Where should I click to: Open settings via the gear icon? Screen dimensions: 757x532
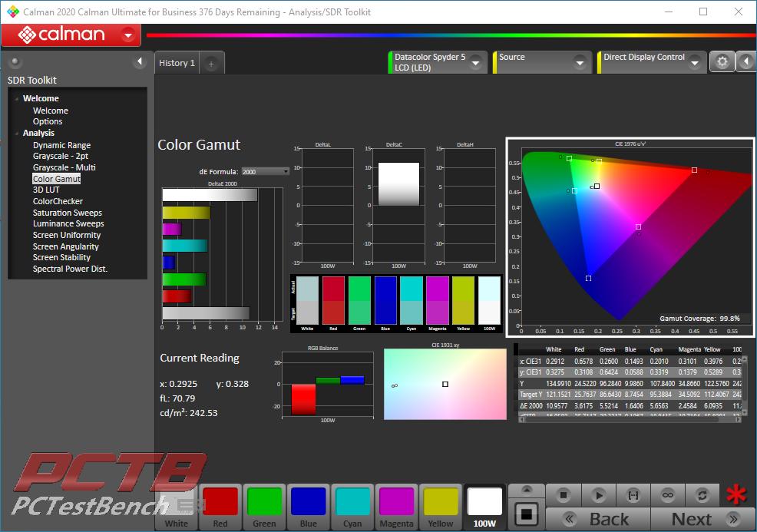722,61
